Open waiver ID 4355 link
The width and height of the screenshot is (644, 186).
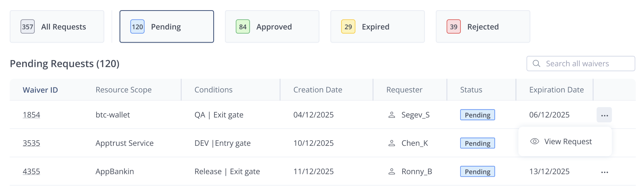click(32, 172)
